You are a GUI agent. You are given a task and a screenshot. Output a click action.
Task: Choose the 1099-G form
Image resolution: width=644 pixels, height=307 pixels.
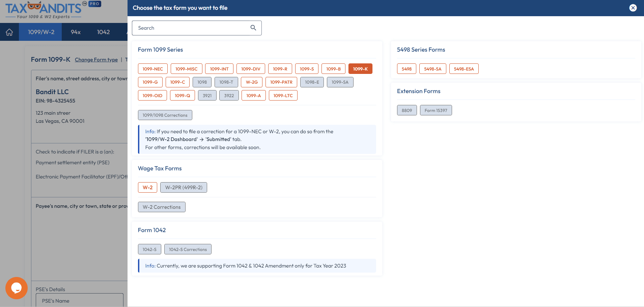coord(150,82)
